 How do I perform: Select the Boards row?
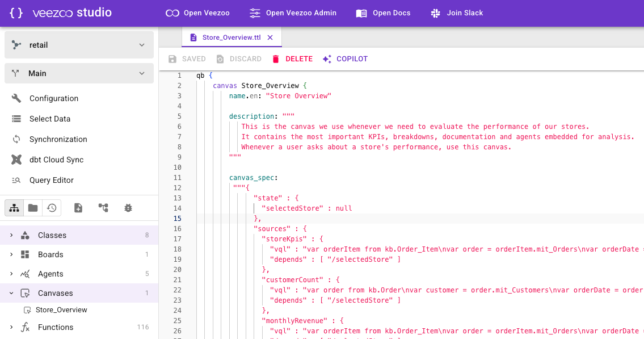pyautogui.click(x=79, y=254)
